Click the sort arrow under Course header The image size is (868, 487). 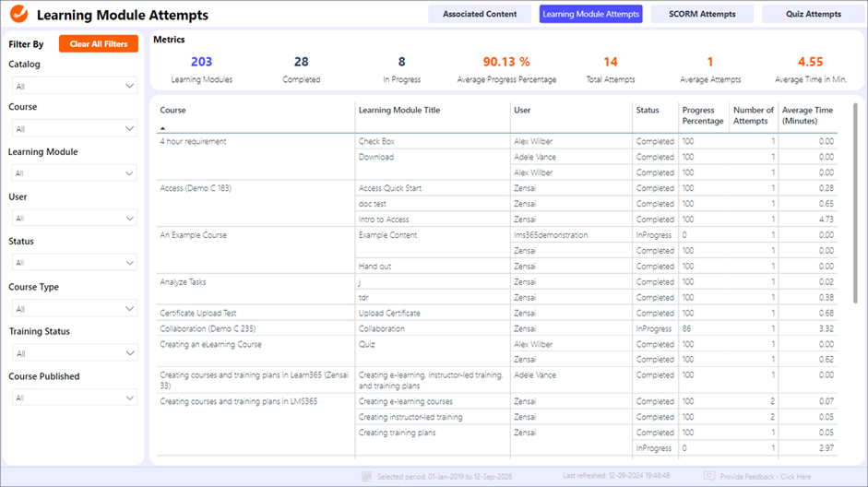164,129
